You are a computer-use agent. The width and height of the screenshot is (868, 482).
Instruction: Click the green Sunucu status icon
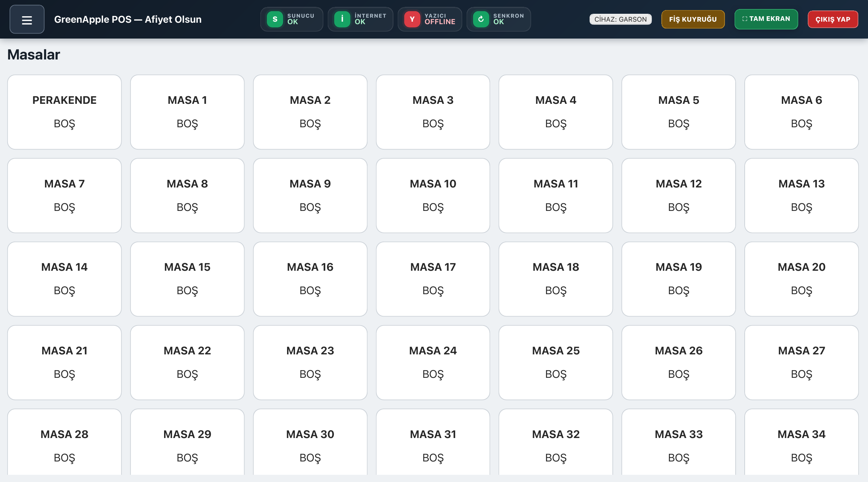click(x=275, y=19)
